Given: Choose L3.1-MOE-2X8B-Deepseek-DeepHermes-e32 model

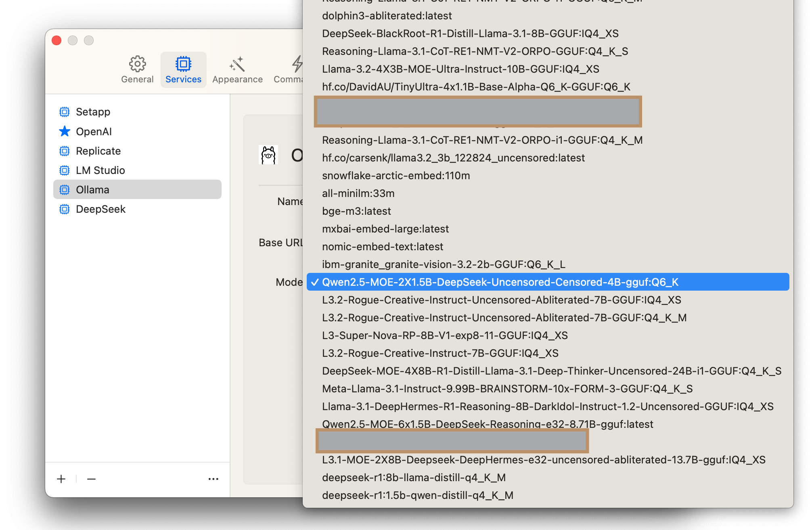Looking at the screenshot, I should [548, 460].
